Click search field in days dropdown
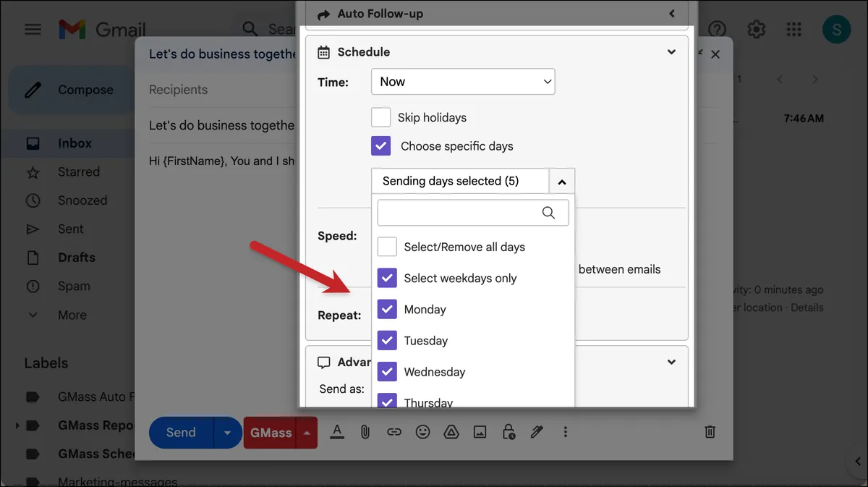This screenshot has height=487, width=868. point(473,213)
